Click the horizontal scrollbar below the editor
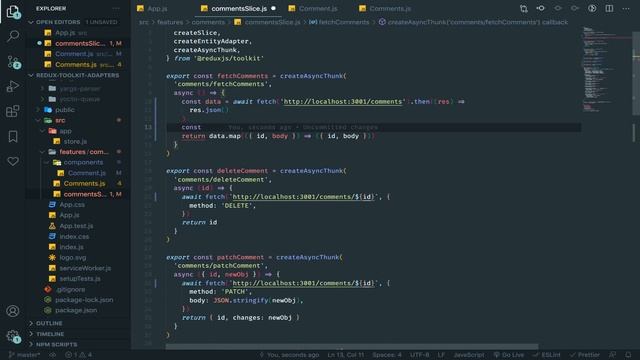Image resolution: width=640 pixels, height=360 pixels. point(352,347)
